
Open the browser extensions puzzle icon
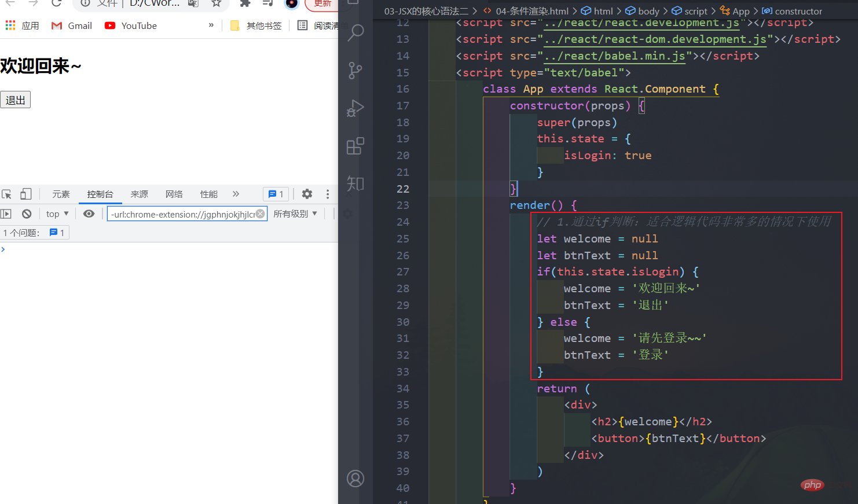click(x=245, y=3)
